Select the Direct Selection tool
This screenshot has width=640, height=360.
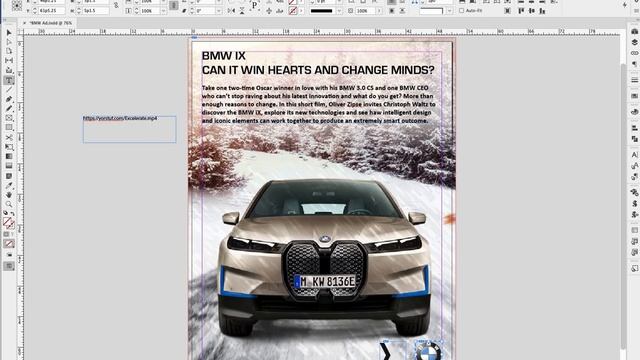pos(9,42)
